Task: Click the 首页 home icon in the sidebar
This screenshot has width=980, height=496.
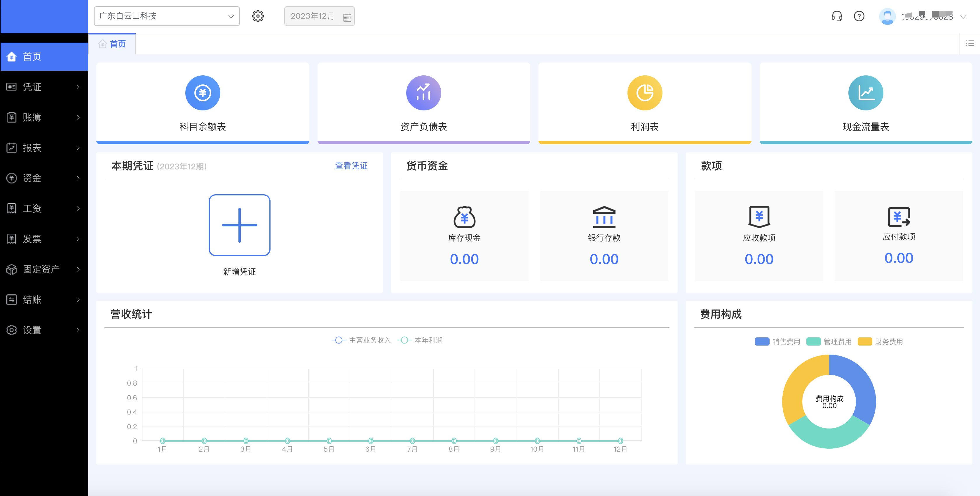Action: [11, 56]
